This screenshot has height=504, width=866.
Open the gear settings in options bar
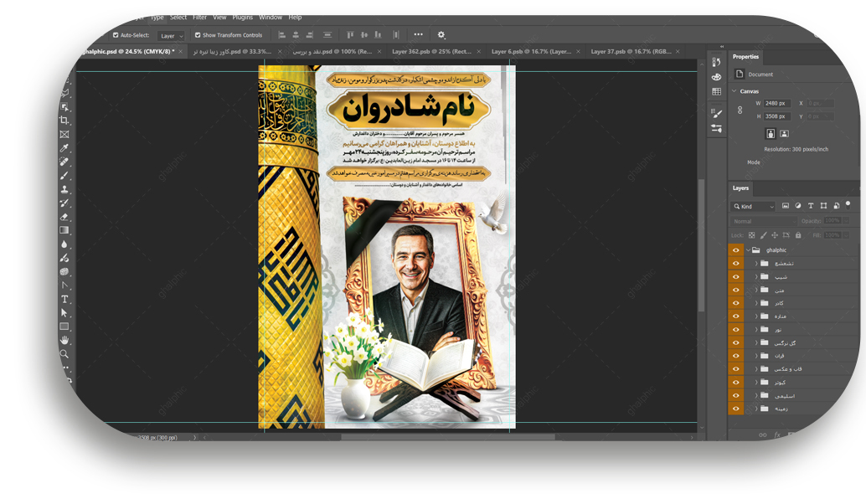[441, 35]
